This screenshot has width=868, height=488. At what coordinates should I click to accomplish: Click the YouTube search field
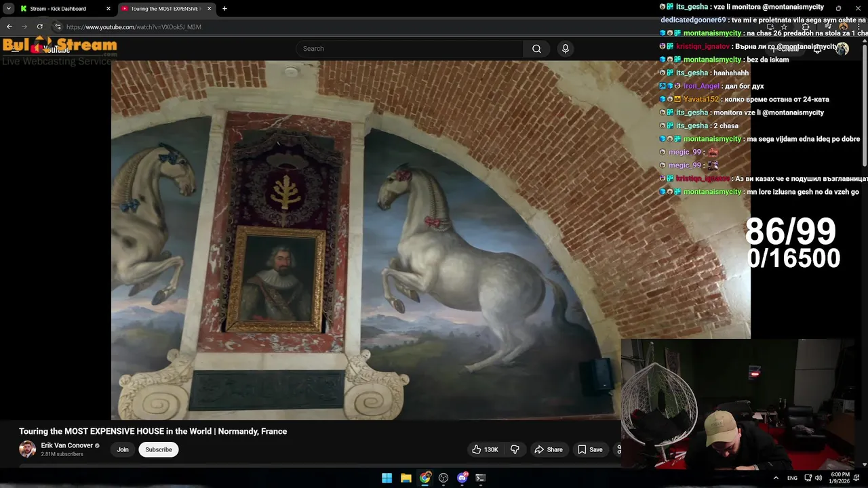410,49
